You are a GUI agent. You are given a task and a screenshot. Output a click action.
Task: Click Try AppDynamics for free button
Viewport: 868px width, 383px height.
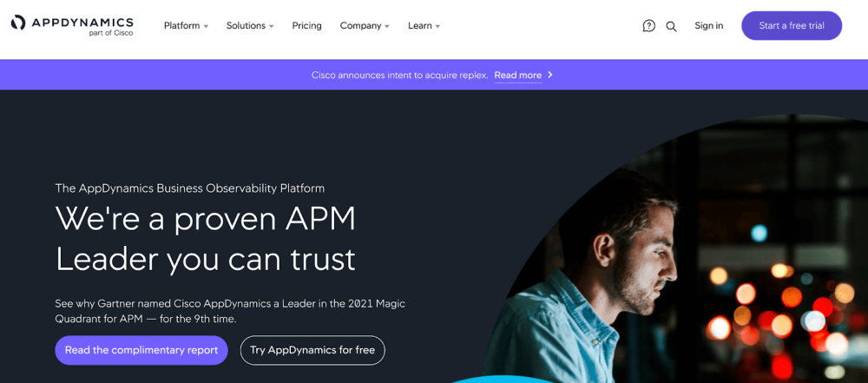312,350
